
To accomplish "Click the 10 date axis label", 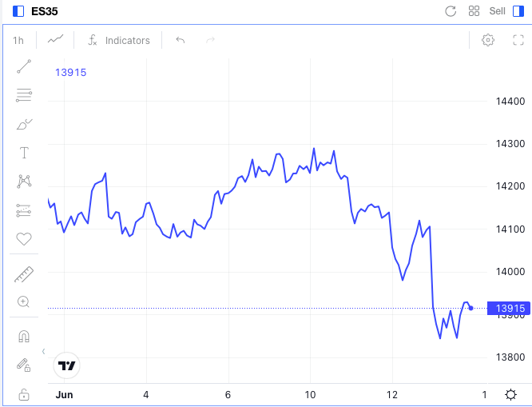I will 310,395.
